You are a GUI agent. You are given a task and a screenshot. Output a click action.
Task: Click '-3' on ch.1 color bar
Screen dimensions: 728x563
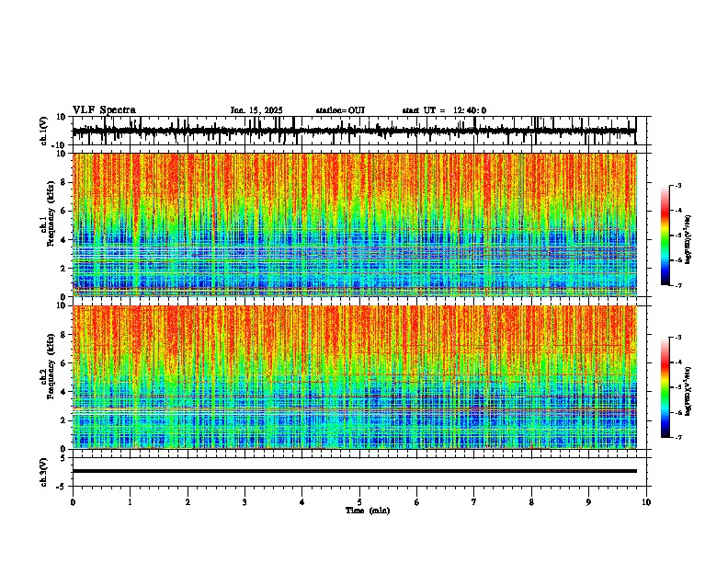(x=677, y=185)
